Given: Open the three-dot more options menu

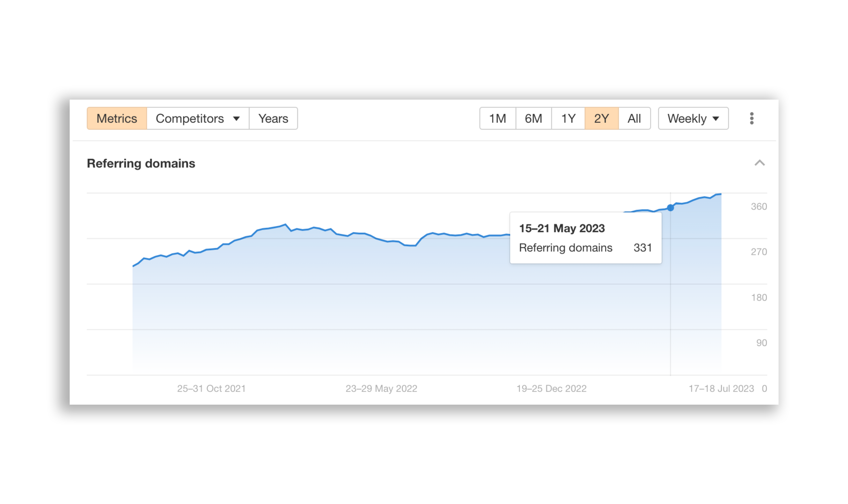Looking at the screenshot, I should tap(751, 118).
